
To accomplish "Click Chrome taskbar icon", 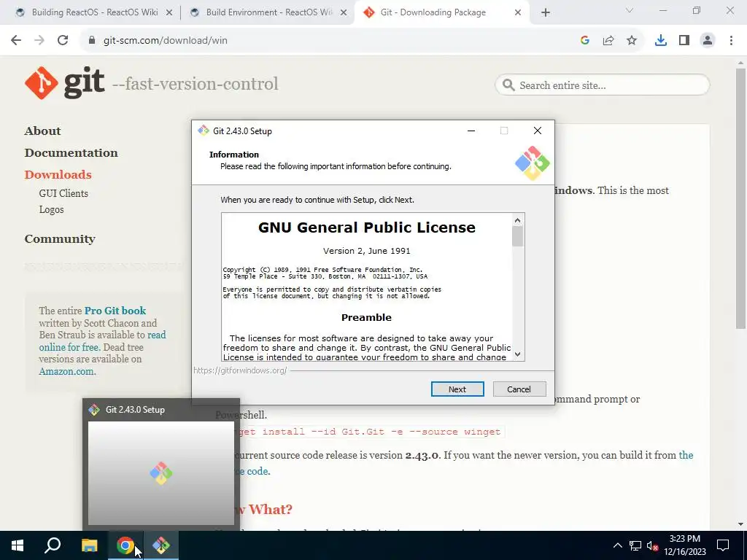I will click(125, 545).
